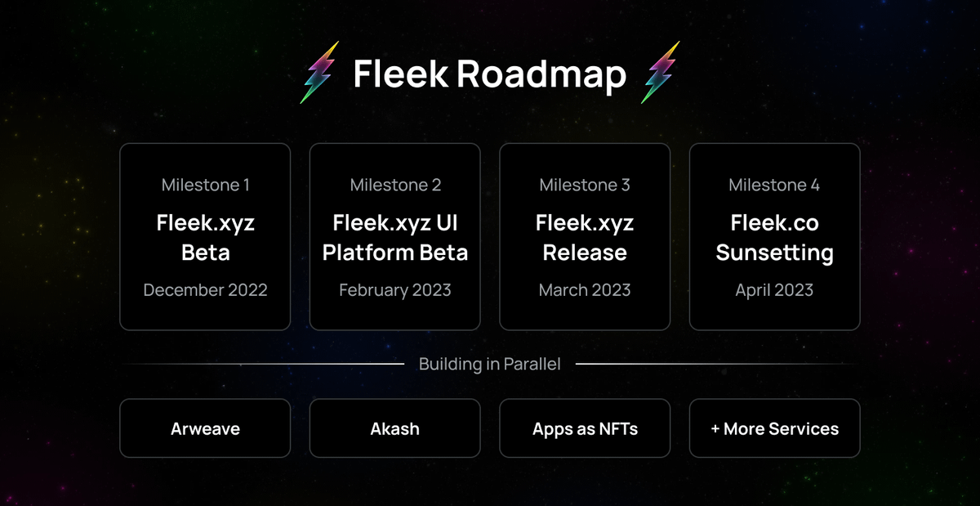
Task: Open the Fleek.xyz UI Platform Beta heading
Action: click(395, 237)
